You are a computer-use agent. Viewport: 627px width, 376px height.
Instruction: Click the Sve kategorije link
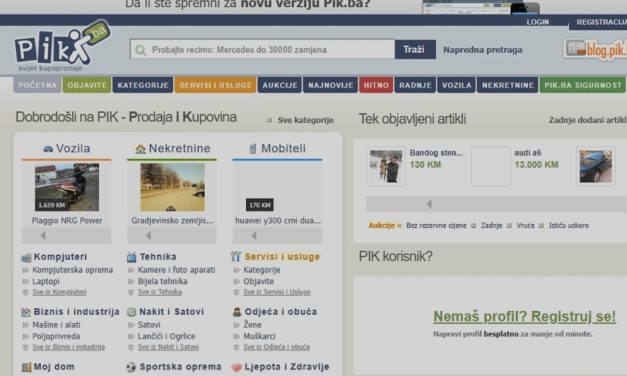(306, 120)
